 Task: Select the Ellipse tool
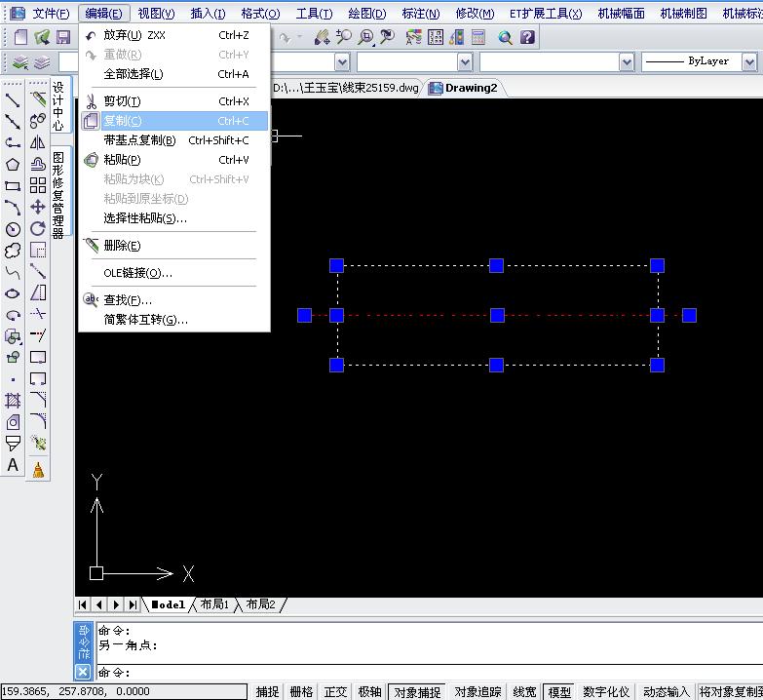click(13, 293)
